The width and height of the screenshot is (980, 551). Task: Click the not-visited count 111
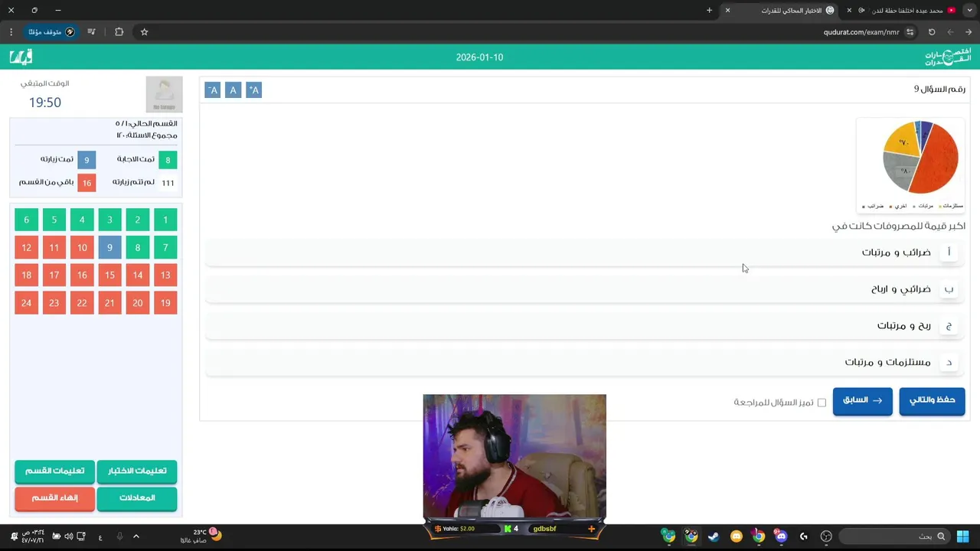[x=168, y=183]
